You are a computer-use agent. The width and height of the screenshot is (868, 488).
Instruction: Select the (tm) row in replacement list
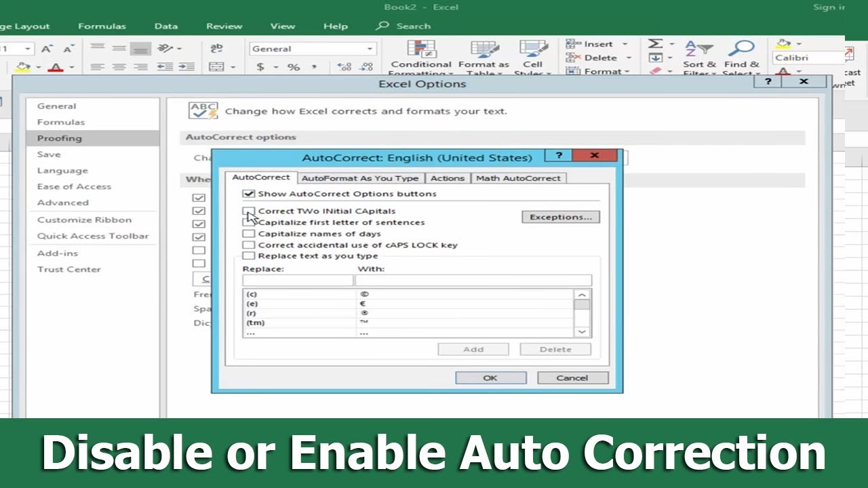tap(408, 323)
